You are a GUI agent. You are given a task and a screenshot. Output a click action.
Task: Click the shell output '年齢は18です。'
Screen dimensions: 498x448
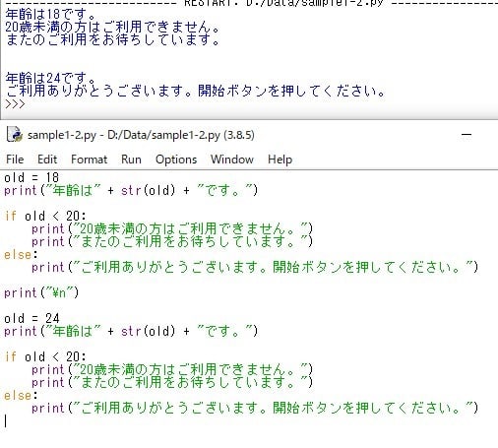click(x=50, y=14)
